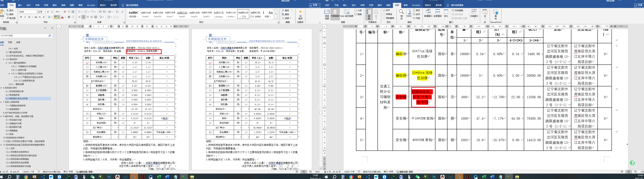
Task: Apply italic formatting in left window
Action: point(25,17)
